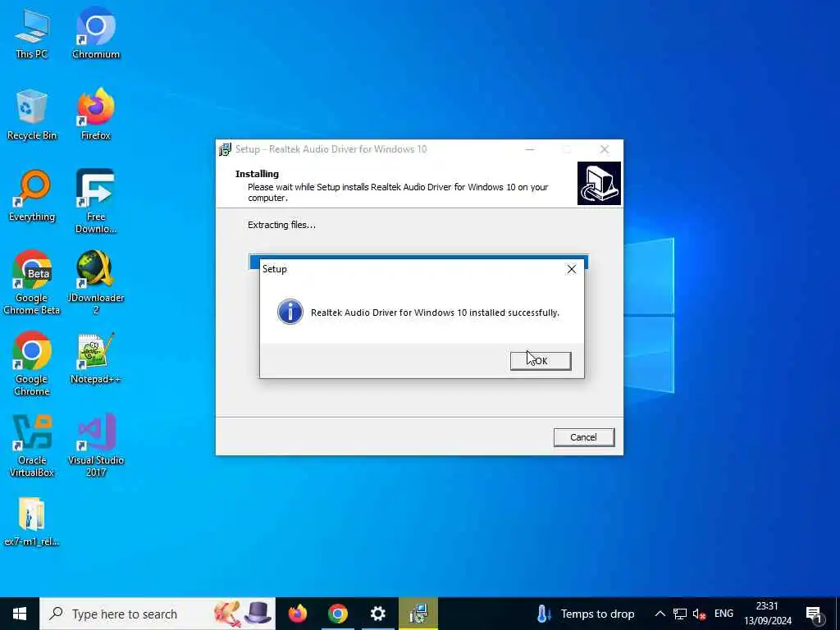Click the network tray icon
This screenshot has width=840, height=630.
click(680, 614)
